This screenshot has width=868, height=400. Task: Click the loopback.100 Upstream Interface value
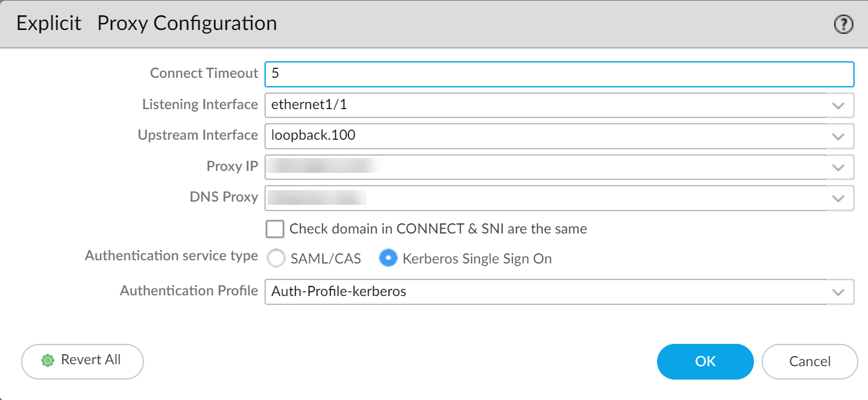click(x=313, y=136)
